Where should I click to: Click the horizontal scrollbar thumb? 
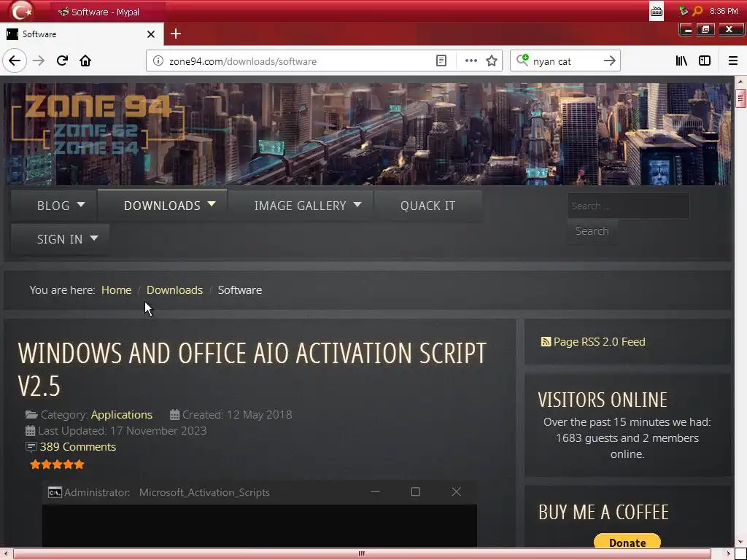(x=362, y=554)
